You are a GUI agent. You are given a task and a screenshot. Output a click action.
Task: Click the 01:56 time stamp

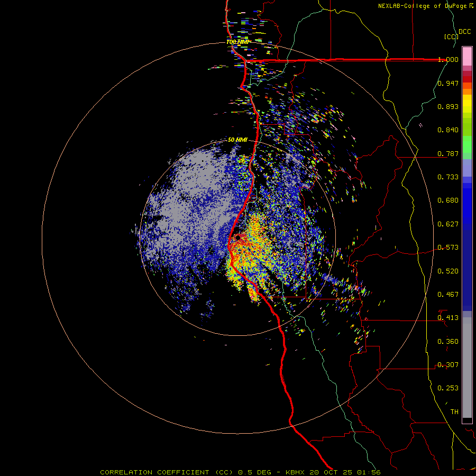[369, 472]
